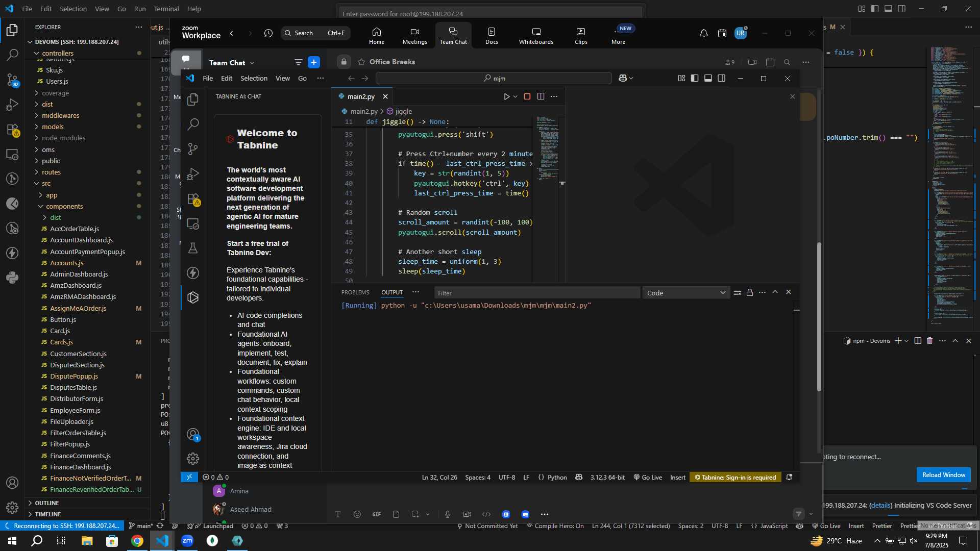Click the output Filter input field
The width and height of the screenshot is (980, 551).
pos(537,293)
